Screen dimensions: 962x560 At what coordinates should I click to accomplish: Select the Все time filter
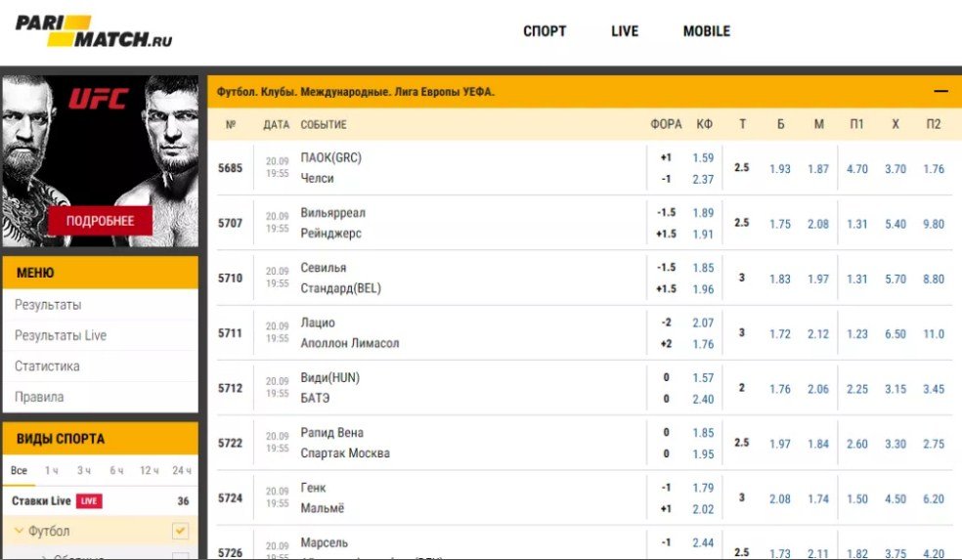(x=19, y=470)
